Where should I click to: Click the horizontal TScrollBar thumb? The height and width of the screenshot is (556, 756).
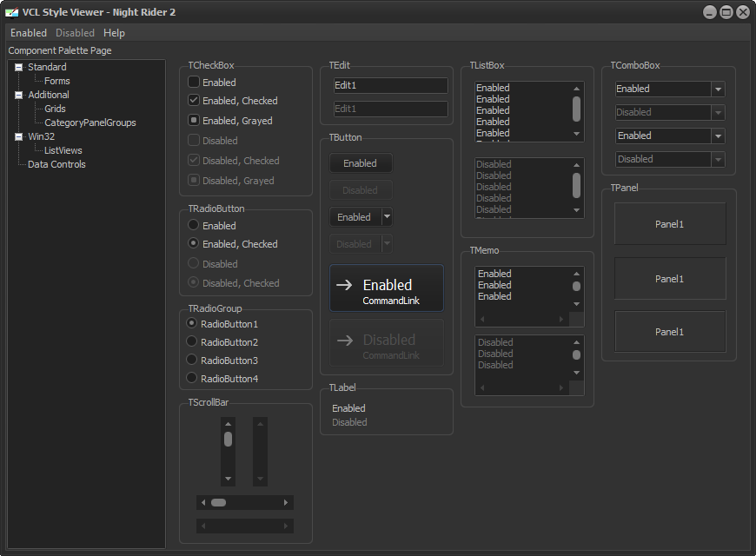pos(218,502)
